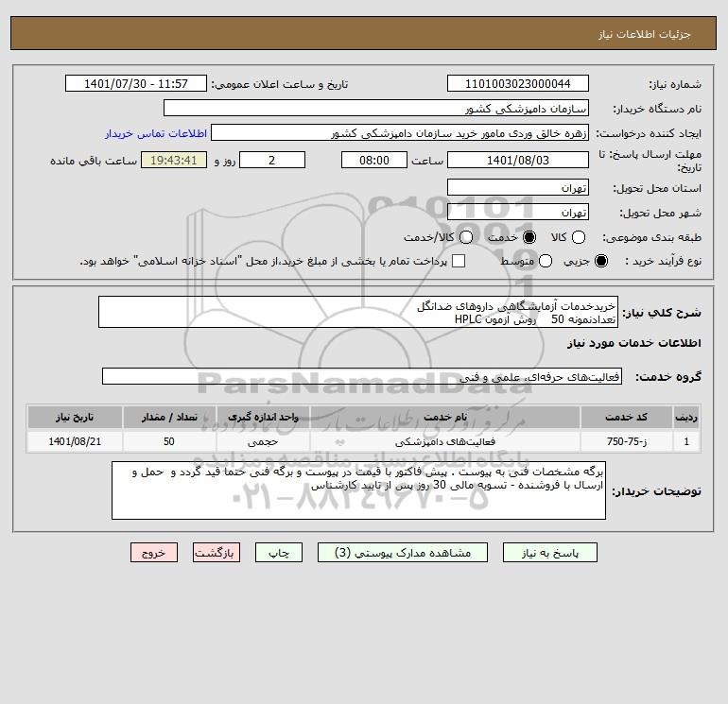Click the اطلاعات خدمات مورد نیاز heading

click(633, 343)
